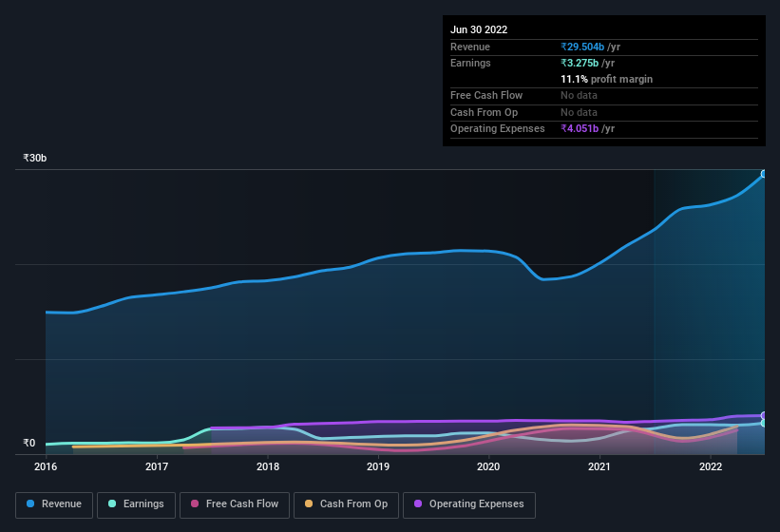This screenshot has height=532, width=780.
Task: Toggle the Operating Expenses legend button
Action: click(x=468, y=504)
